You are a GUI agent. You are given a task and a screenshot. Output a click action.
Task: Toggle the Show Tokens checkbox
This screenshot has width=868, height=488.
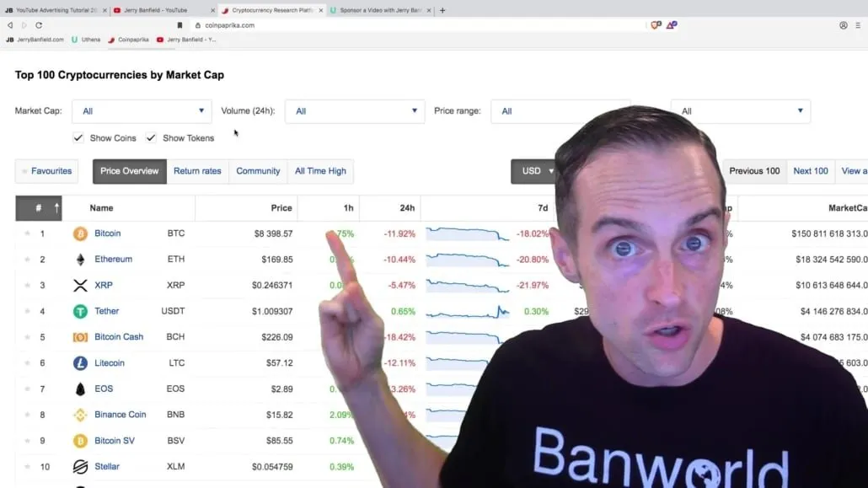tap(151, 138)
